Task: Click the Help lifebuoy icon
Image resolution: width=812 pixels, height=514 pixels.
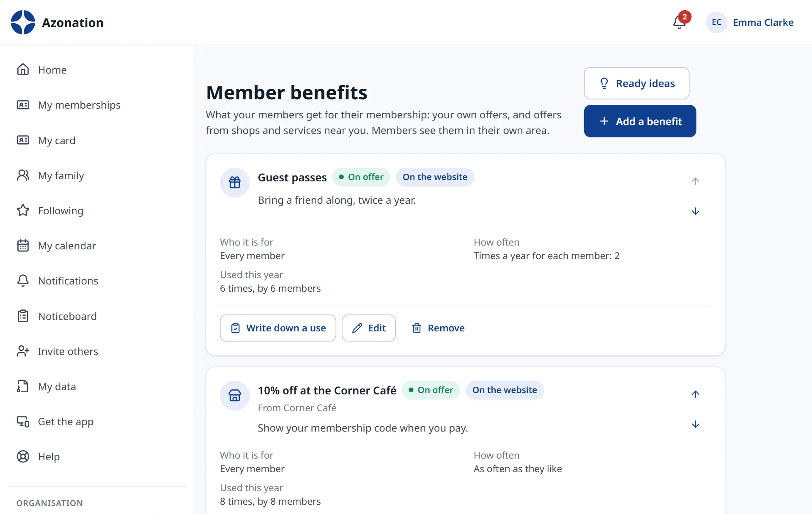Action: point(23,457)
